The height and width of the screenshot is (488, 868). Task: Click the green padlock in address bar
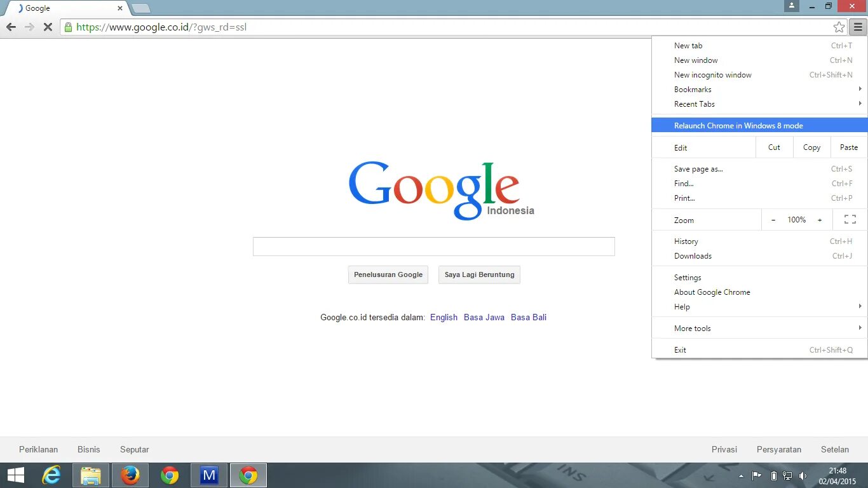pos(68,27)
